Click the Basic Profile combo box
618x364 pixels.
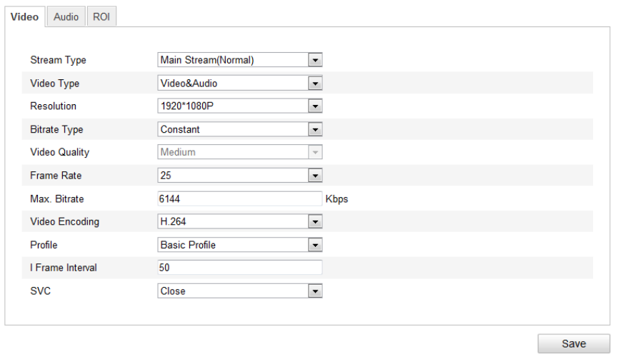point(239,245)
